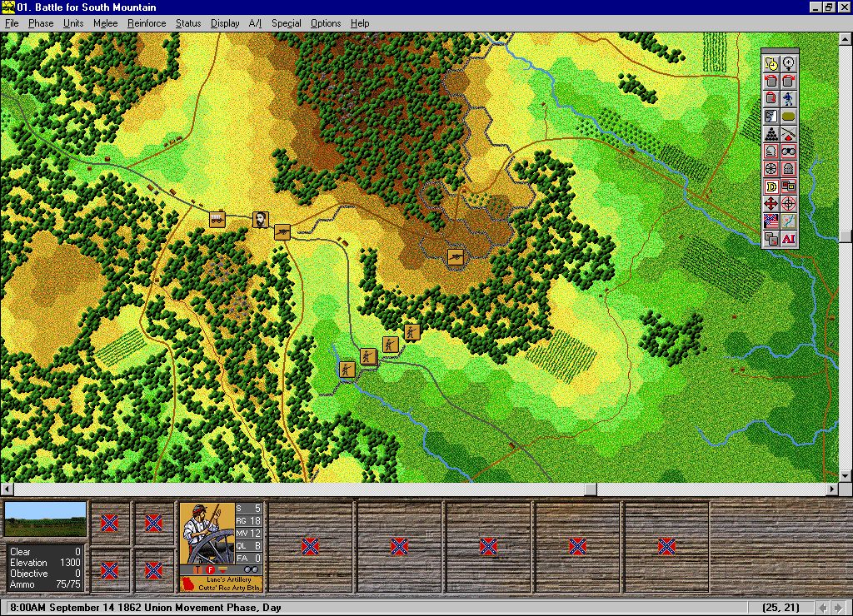Click the map's vertical scrollbar up arrow

coord(845,39)
